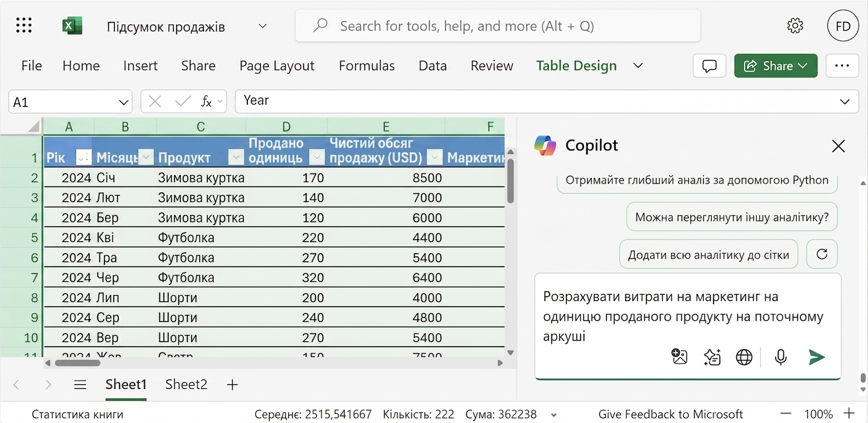The height and width of the screenshot is (423, 868).
Task: Expand the formula bar
Action: [x=844, y=102]
